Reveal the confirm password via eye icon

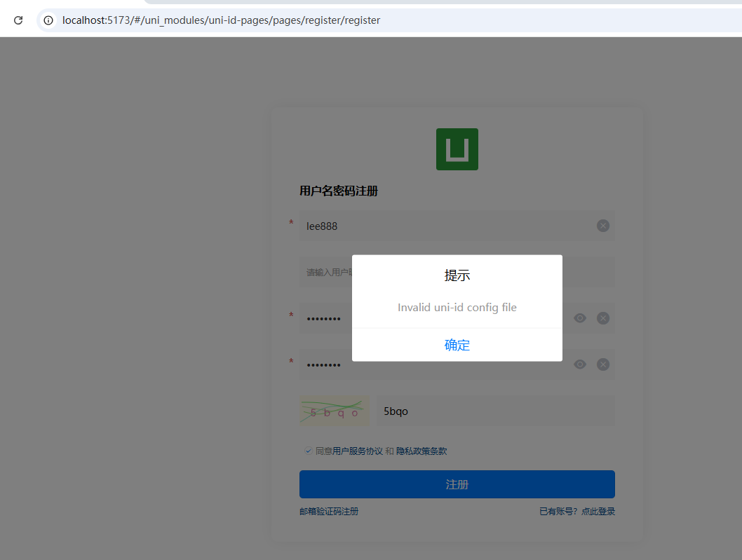point(580,364)
